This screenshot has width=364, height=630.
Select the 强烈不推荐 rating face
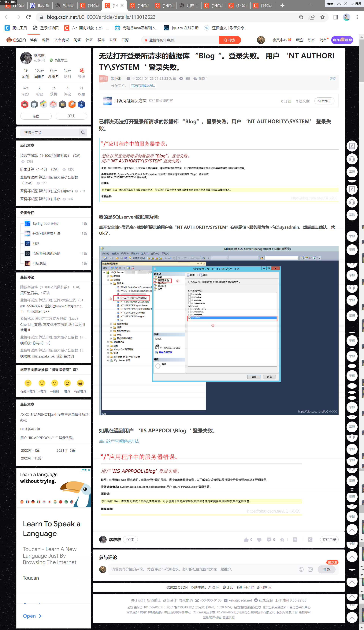point(28,383)
